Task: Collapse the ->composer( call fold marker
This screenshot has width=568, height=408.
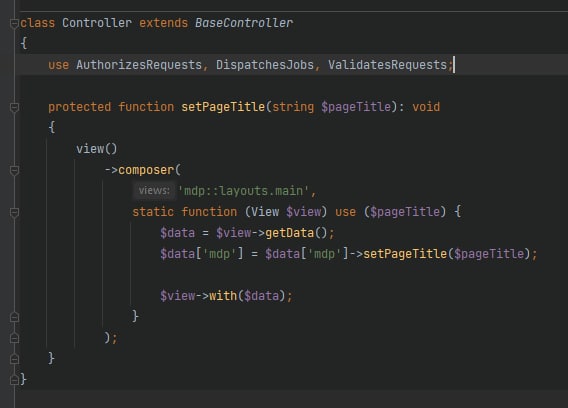Action: (14, 170)
